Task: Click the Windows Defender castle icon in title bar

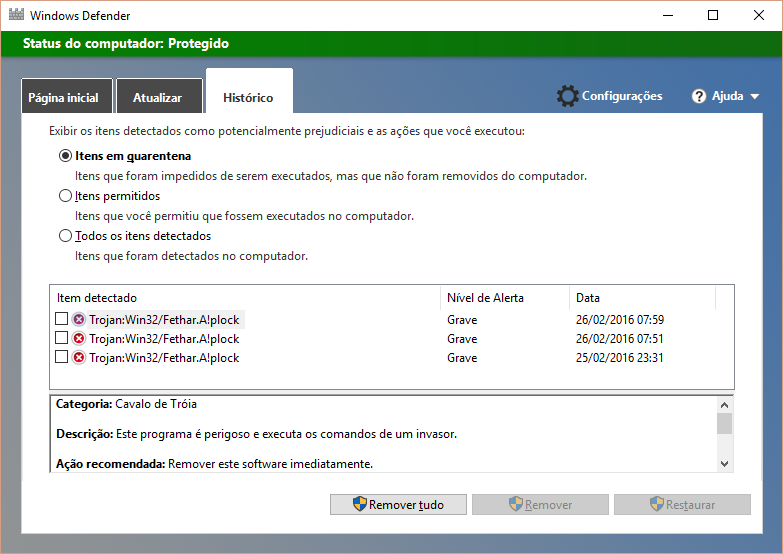Action: 16,16
